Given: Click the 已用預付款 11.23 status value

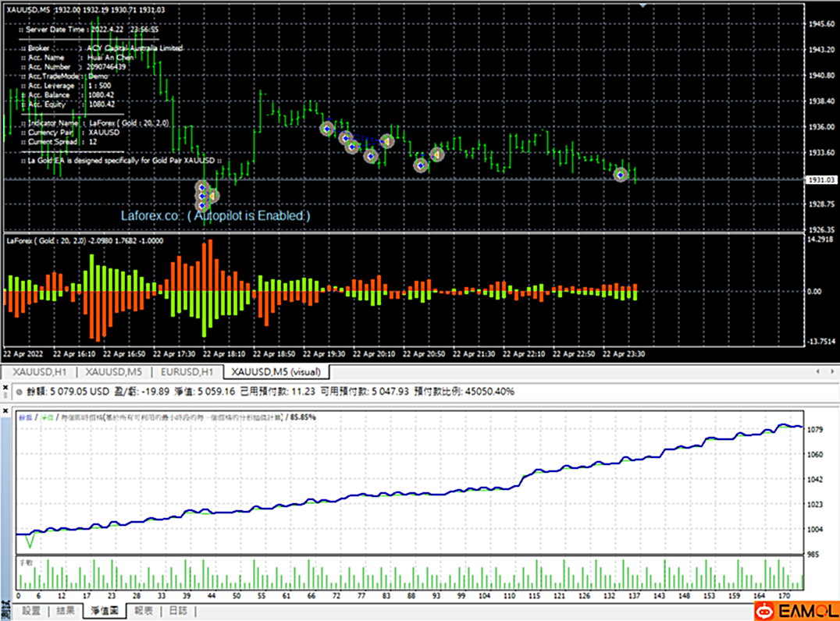Looking at the screenshot, I should coord(277,392).
